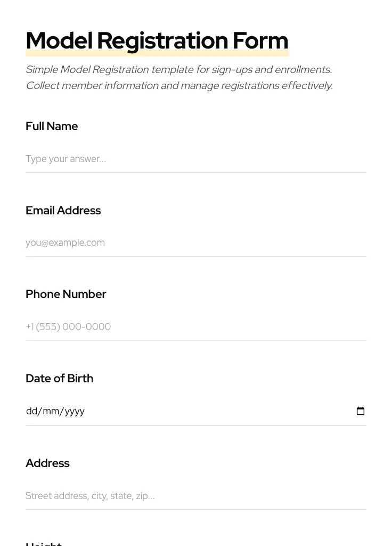Image resolution: width=392 pixels, height=546 pixels.
Task: Focus the Email Address input field
Action: pos(195,243)
